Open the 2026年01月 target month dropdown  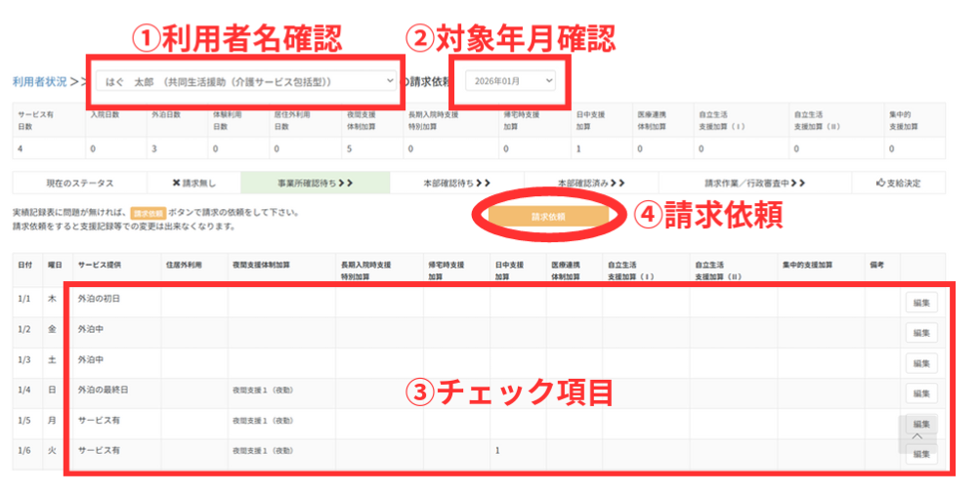(x=511, y=80)
